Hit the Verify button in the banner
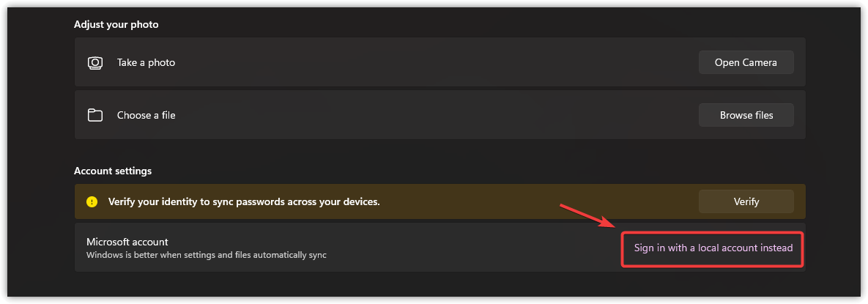The height and width of the screenshot is (304, 868). [x=746, y=201]
